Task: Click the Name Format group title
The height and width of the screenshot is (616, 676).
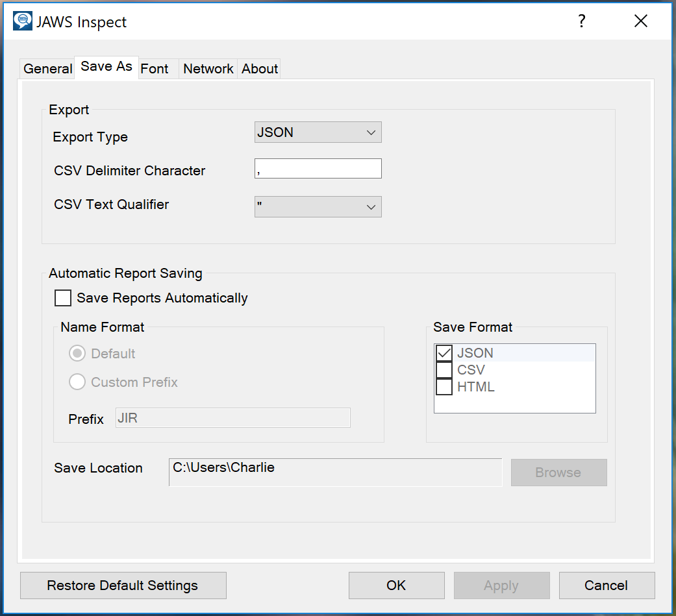Action: [102, 327]
